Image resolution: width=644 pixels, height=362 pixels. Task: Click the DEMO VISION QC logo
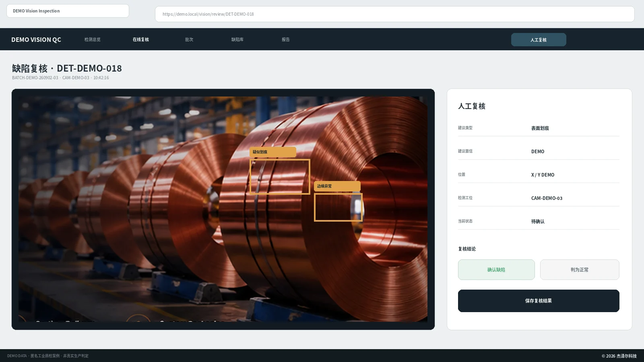click(x=36, y=39)
